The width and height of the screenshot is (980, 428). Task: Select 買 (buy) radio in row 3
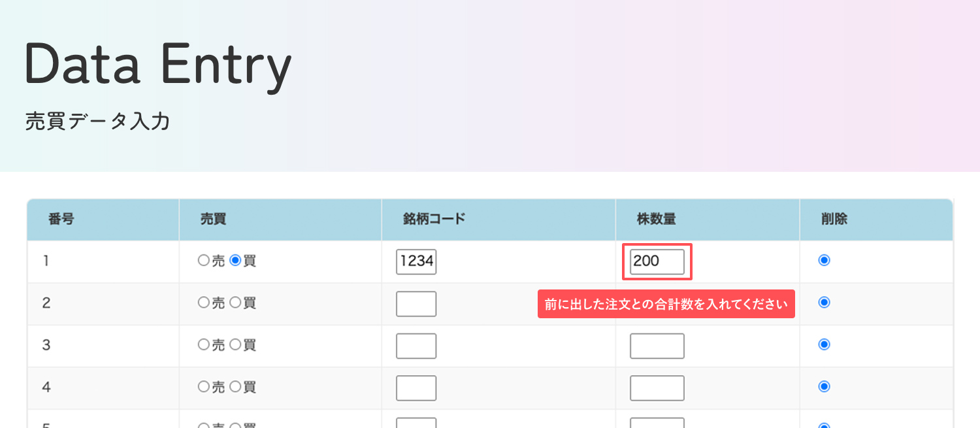[x=236, y=344]
